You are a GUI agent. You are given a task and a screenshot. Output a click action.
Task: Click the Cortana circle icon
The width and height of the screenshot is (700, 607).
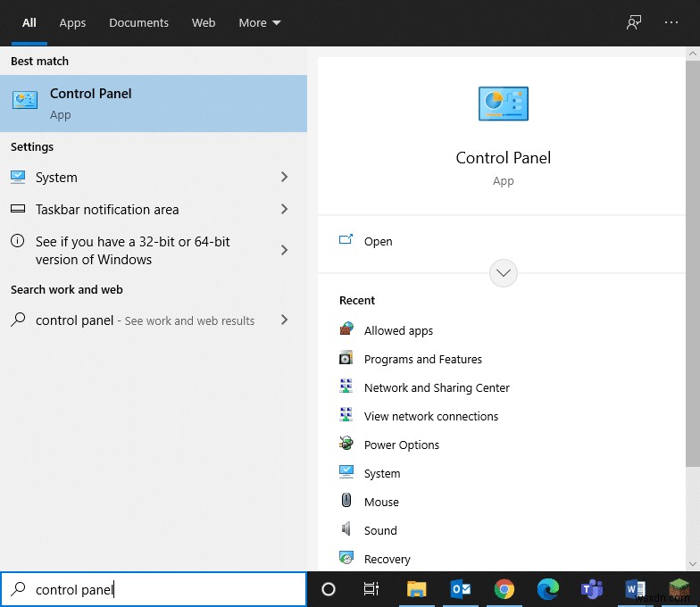click(328, 589)
